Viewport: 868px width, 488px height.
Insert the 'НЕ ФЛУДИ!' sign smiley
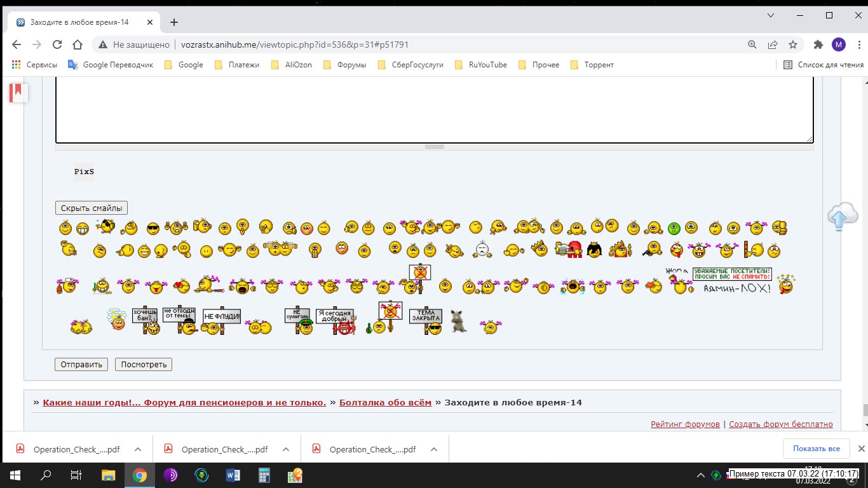pyautogui.click(x=221, y=322)
